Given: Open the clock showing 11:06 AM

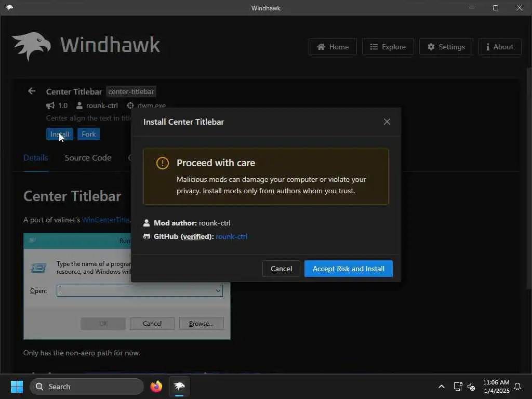Looking at the screenshot, I should tap(496, 387).
